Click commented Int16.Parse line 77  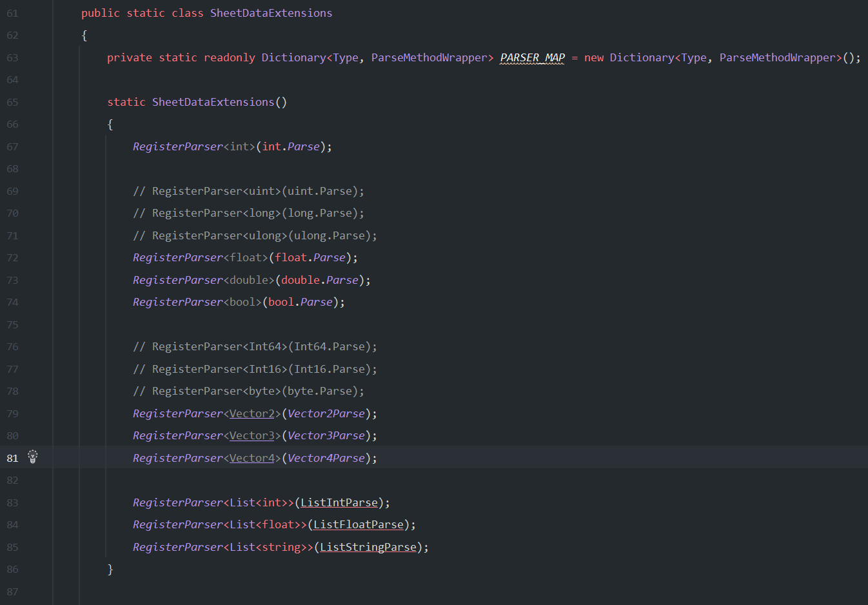[255, 369]
